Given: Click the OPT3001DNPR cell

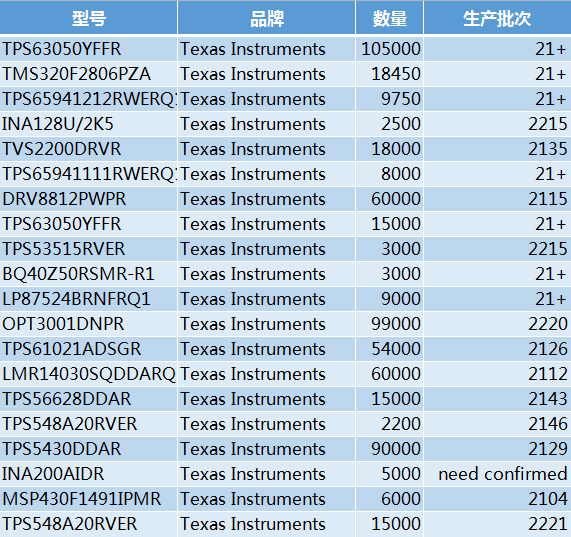Looking at the screenshot, I should (88, 324).
